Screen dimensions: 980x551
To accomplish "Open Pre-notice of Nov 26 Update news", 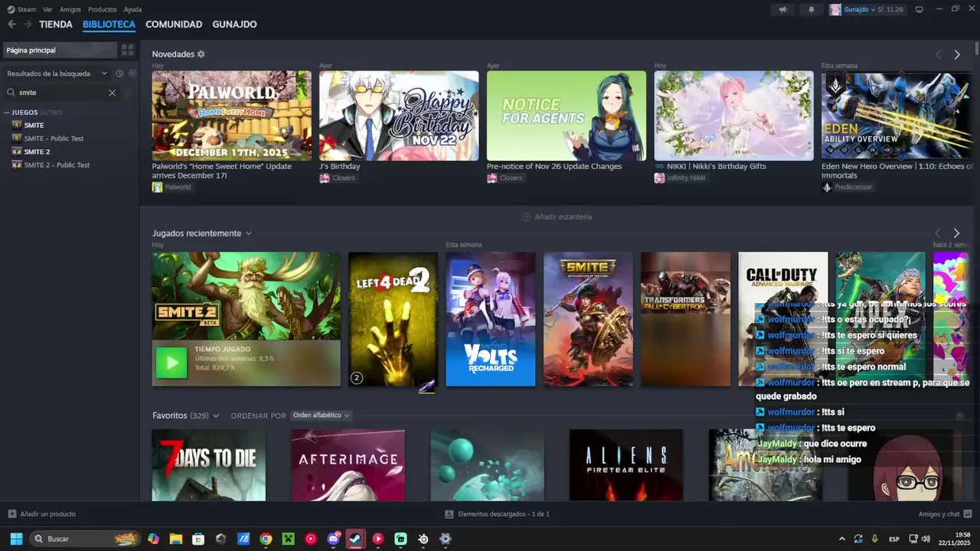I will [567, 116].
